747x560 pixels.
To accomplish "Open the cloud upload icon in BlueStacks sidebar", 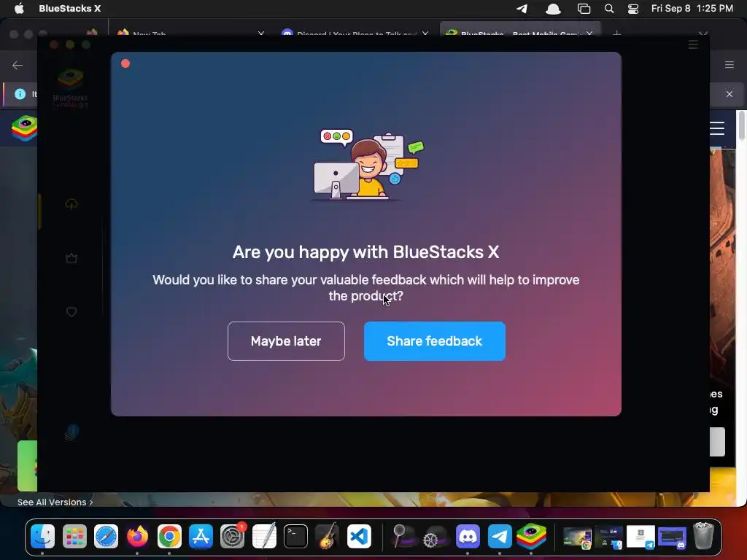I will click(x=71, y=204).
